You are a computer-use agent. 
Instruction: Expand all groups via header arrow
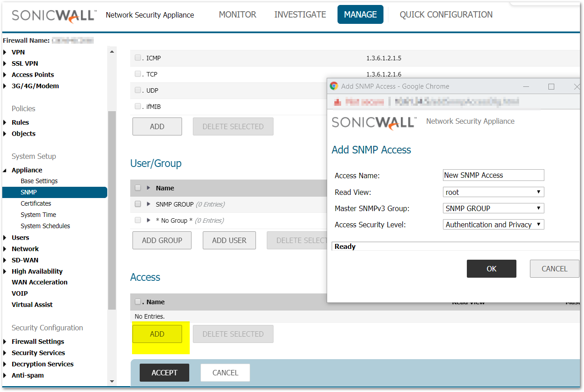tap(149, 188)
